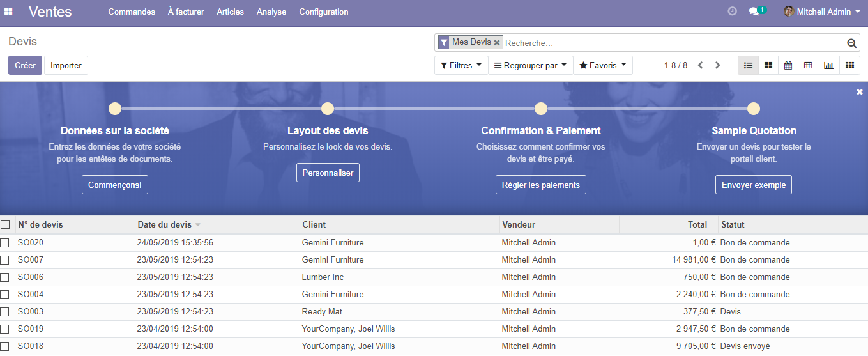Open the Favoris dropdown

coord(602,65)
